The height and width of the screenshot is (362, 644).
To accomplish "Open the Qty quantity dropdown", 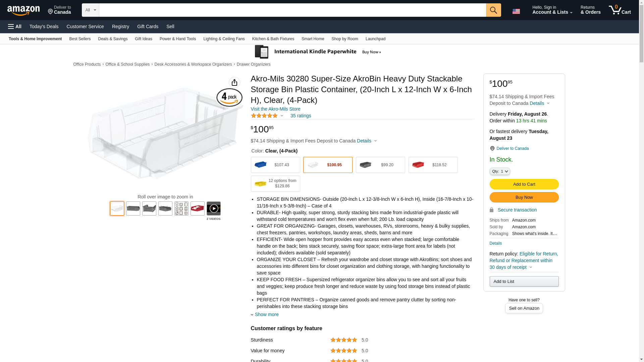I will pyautogui.click(x=499, y=171).
